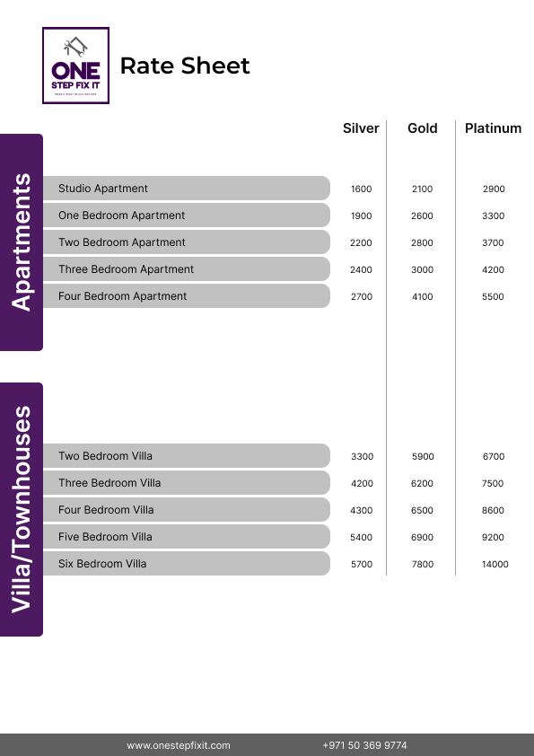Click the Two Bedroom Villa row
The image size is (534, 756).
tap(187, 455)
